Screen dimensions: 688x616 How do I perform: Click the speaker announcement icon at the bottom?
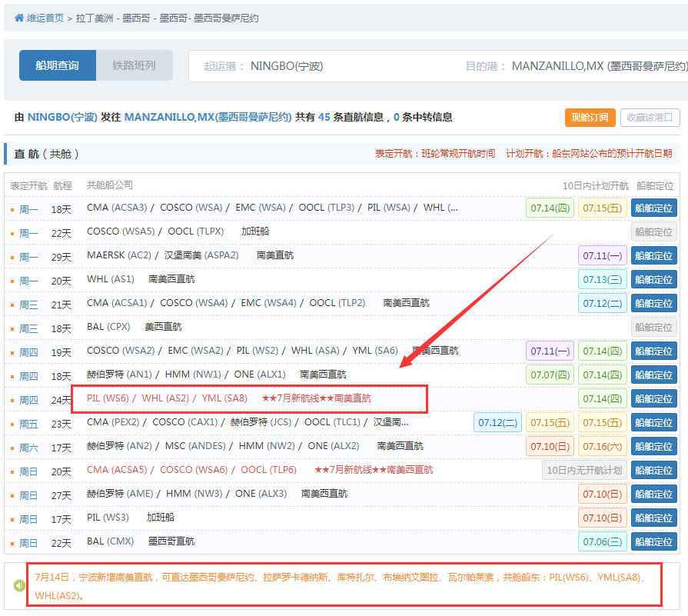(19, 585)
